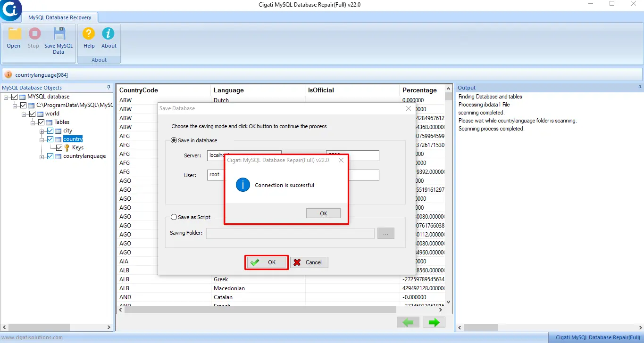
Task: Close the Save Database dialog with X
Action: point(409,108)
